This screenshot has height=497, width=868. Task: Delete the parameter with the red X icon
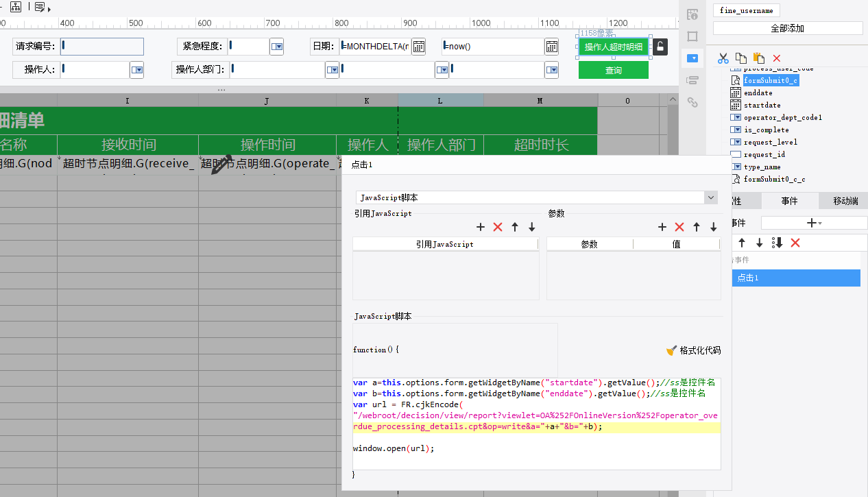(679, 227)
